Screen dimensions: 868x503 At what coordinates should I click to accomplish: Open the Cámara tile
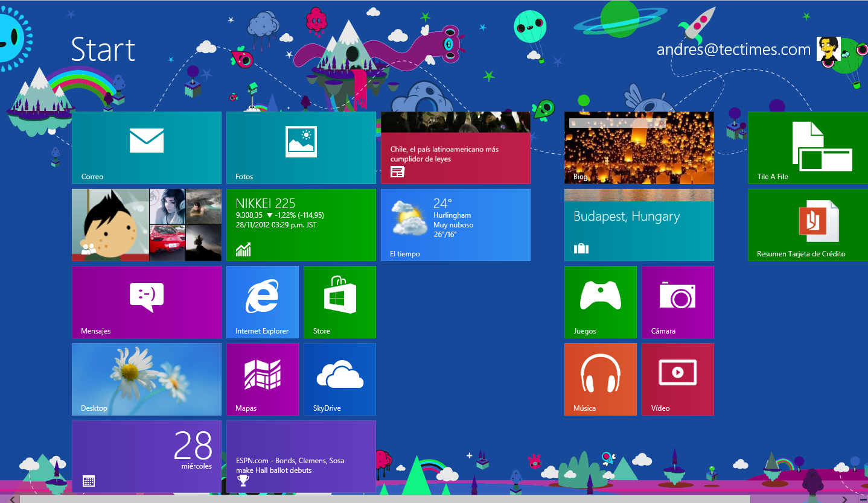[x=678, y=302]
